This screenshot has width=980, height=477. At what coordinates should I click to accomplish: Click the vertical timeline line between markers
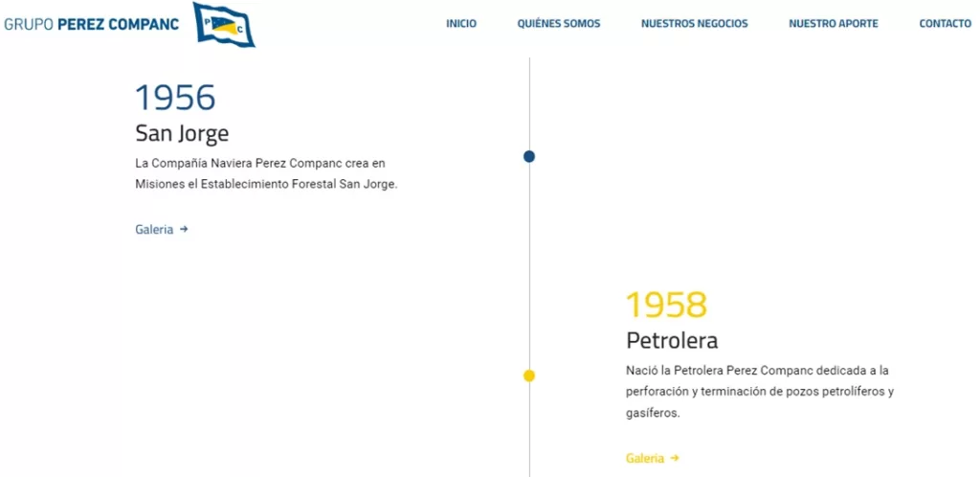pyautogui.click(x=529, y=265)
